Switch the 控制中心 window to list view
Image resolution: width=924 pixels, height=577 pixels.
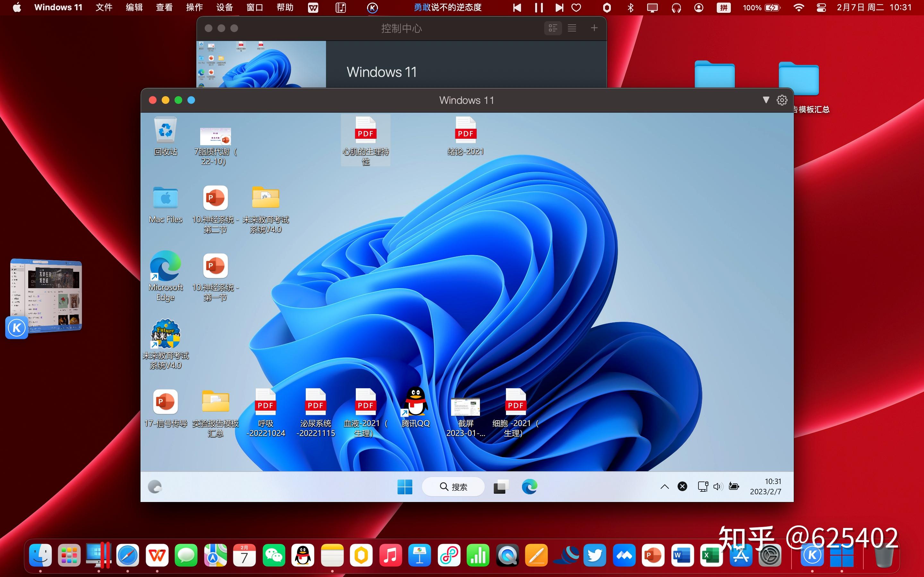pyautogui.click(x=572, y=28)
